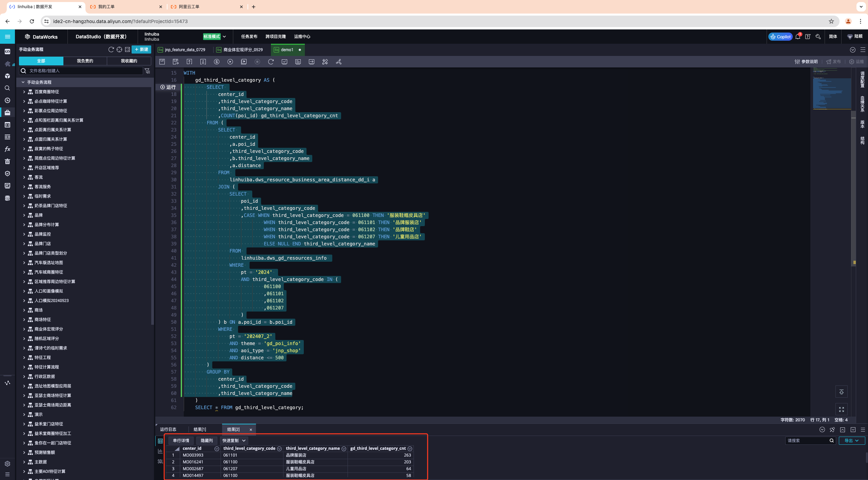
Task: Open the recycle bin icon in sidebar
Action: 7,161
